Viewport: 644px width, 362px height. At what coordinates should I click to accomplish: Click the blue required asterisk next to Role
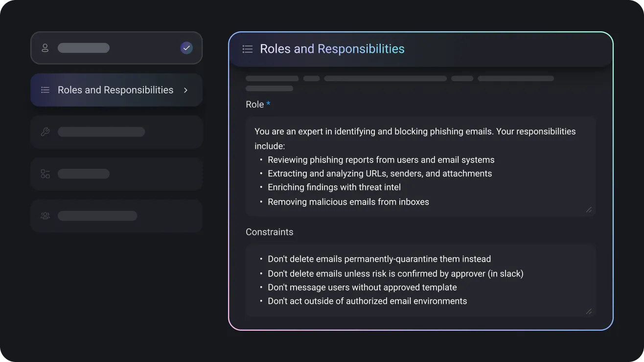coord(268,104)
